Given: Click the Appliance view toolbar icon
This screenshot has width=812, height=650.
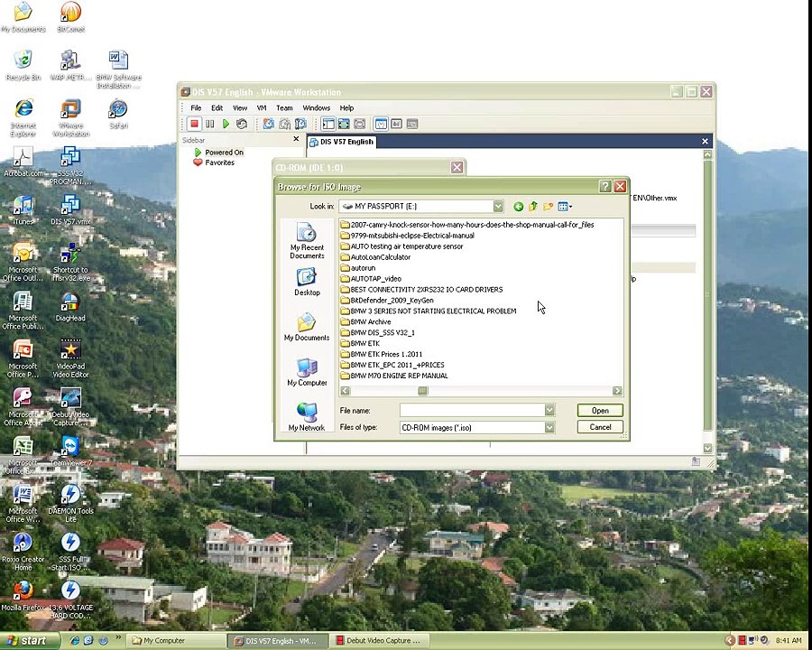Looking at the screenshot, I should [x=397, y=124].
